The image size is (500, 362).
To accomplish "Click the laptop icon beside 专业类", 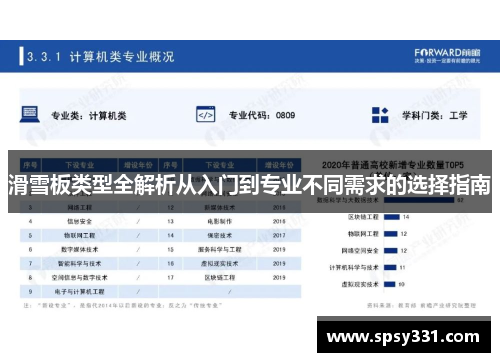I will (30, 114).
